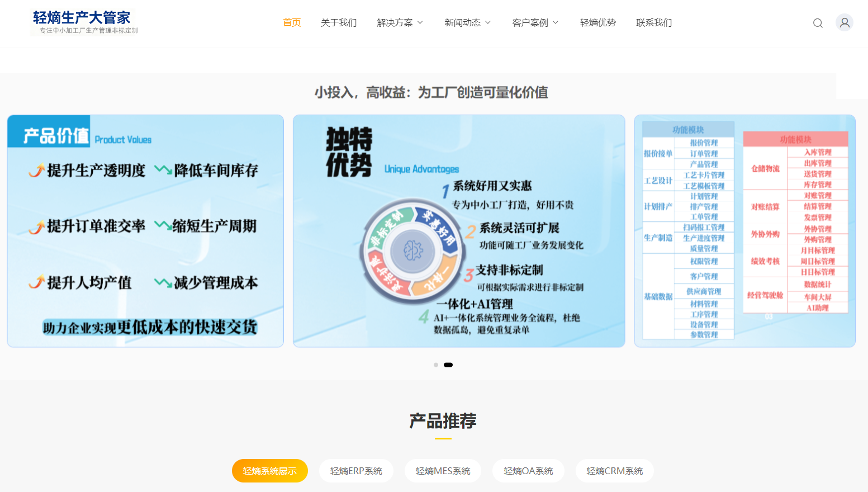Click the 轻熵生产大管家 site logo
The height and width of the screenshot is (492, 868).
point(84,22)
